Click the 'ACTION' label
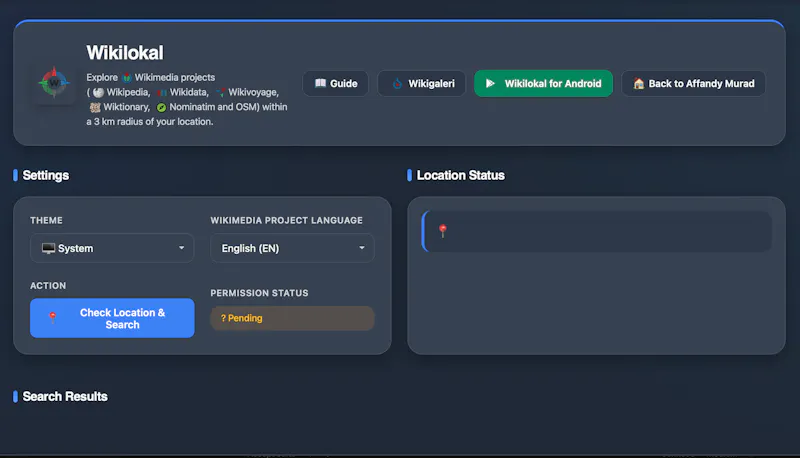The width and height of the screenshot is (800, 458). pos(48,286)
